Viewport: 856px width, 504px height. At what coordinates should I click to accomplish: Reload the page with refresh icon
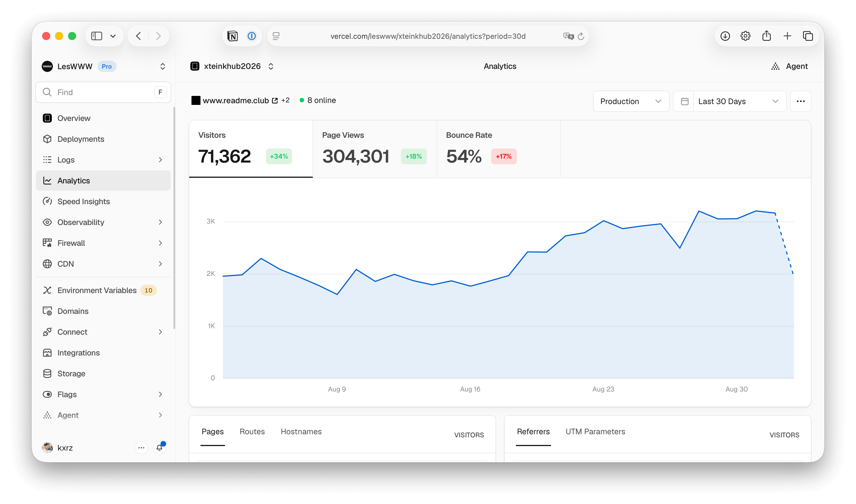pyautogui.click(x=581, y=36)
